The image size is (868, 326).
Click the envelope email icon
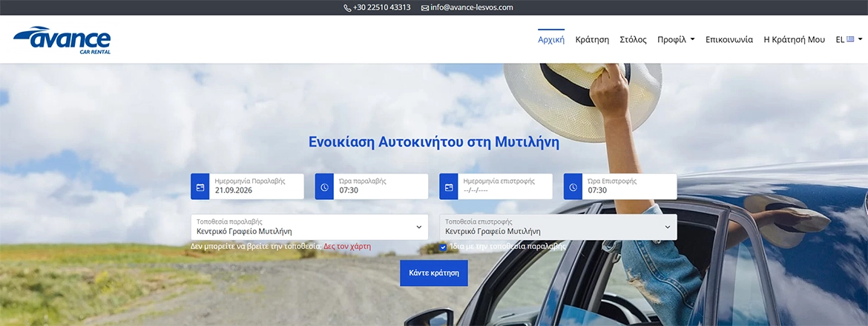coord(425,7)
